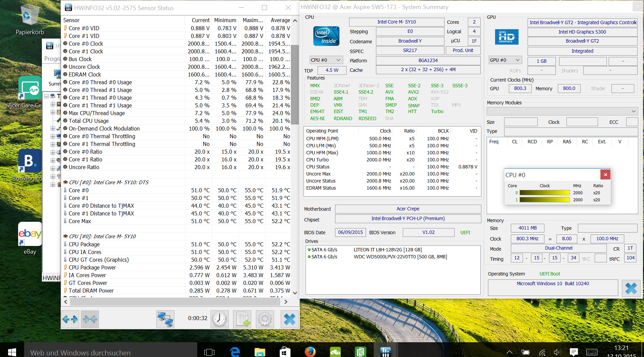Viewport: 644px width, 357px height.
Task: Click the Intel Core M- 5Y10 CPU name field
Action: (x=396, y=22)
